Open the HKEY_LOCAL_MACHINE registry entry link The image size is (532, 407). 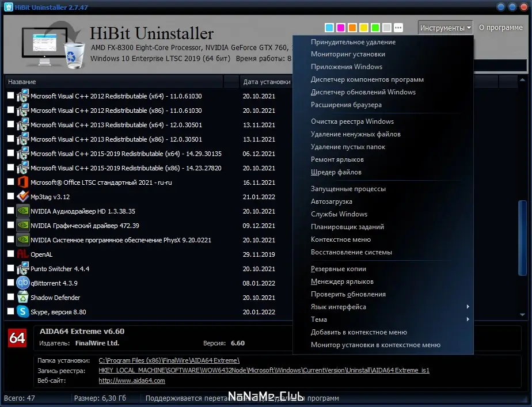[x=264, y=370]
